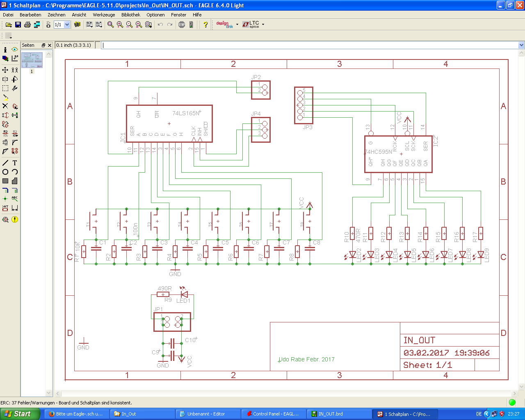Open the yellow question mark Help icon
Image resolution: width=525 pixels, height=420 pixels.
tap(205, 25)
